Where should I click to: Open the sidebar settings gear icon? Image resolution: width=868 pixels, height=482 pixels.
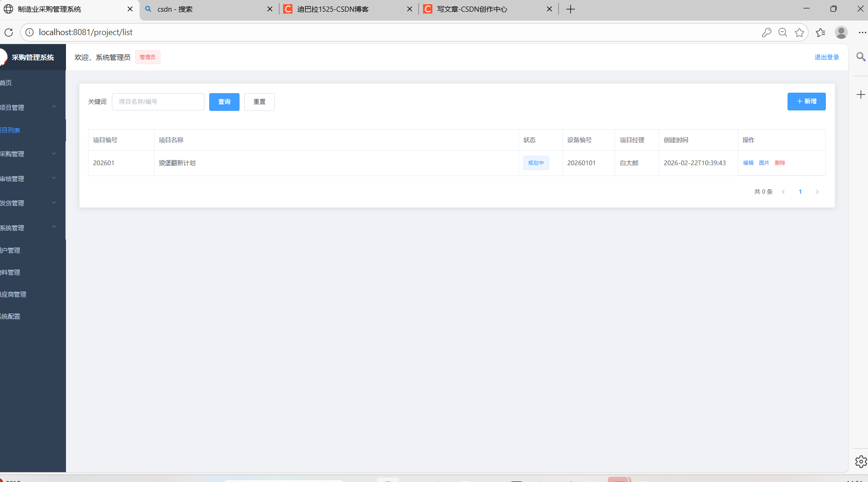[861, 462]
